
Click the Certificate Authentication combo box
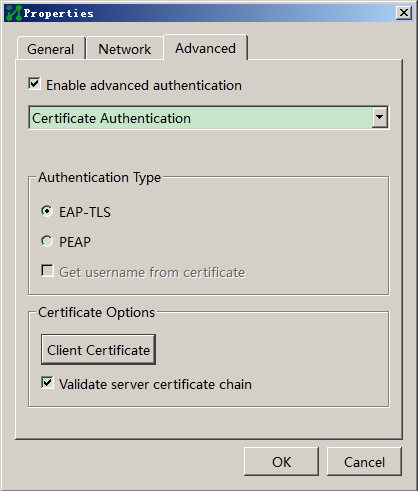209,118
